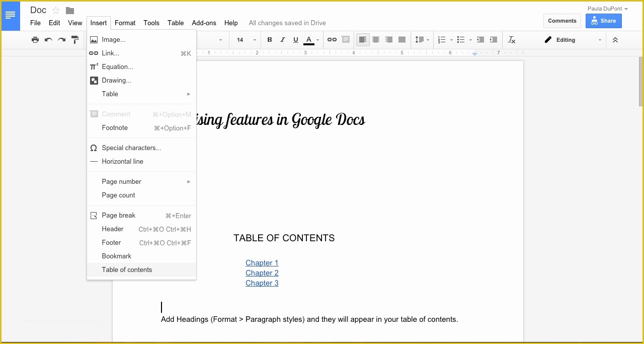
Task: Align text right
Action: (x=389, y=40)
